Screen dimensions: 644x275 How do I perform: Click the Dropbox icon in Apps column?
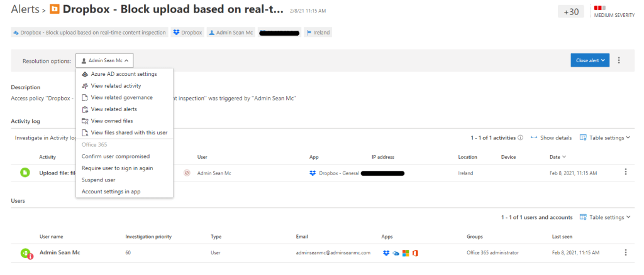386,252
